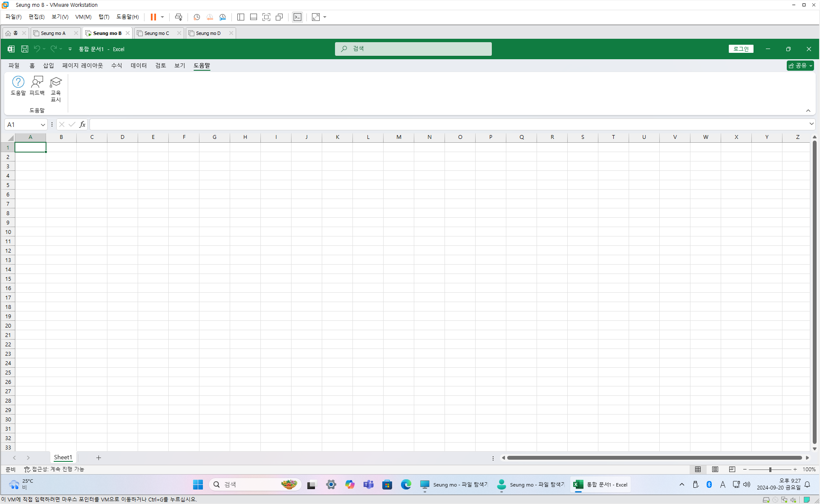This screenshot has width=820, height=504.
Task: Switch to Page Break Preview view
Action: tap(732, 469)
